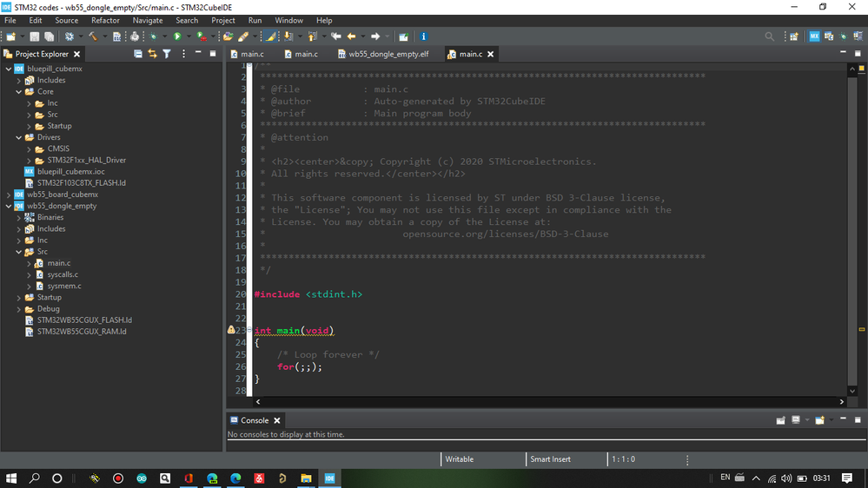The width and height of the screenshot is (868, 488).
Task: Open Windows Start menu
Action: click(x=11, y=478)
